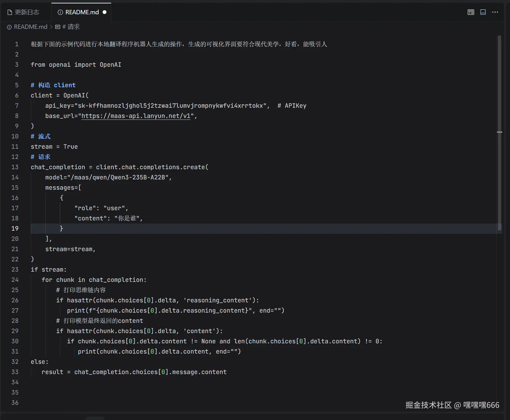Click line number 1 in the gutter
Screen dimensions: 510x420
(17, 44)
